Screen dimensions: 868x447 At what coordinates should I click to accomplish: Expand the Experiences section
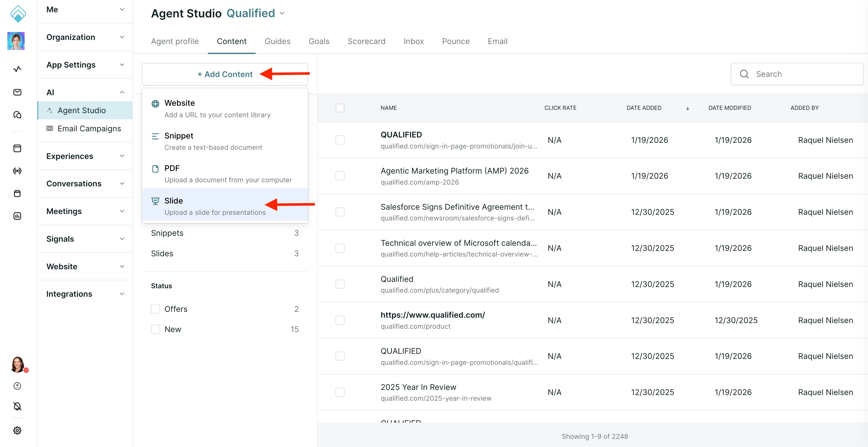85,156
